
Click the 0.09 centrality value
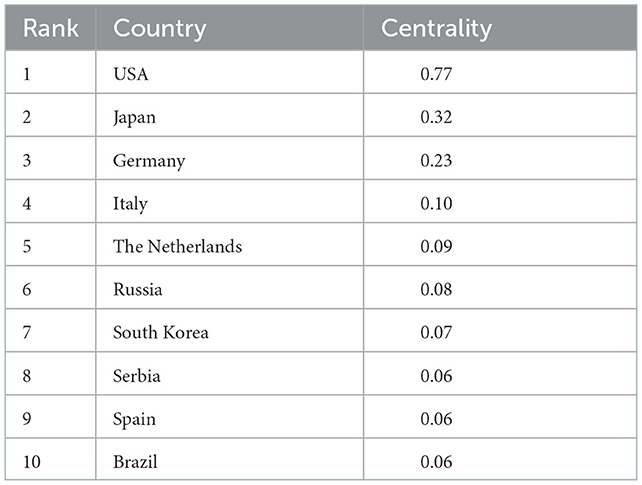point(437,247)
